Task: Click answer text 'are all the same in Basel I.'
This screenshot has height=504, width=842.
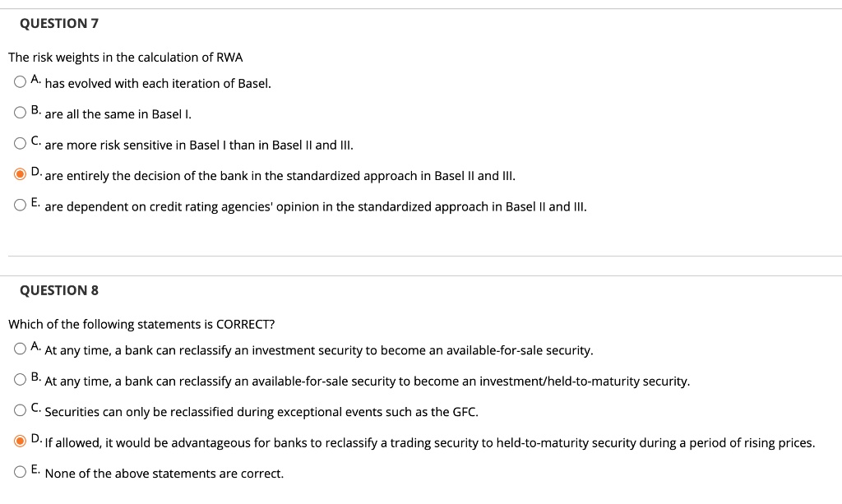Action: click(x=118, y=114)
